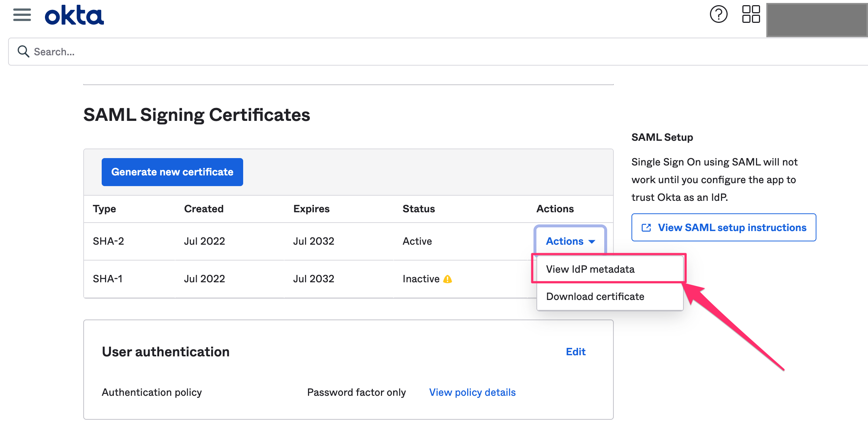Screen dimensions: 868x440
Task: Click the search magnifier icon
Action: click(23, 52)
